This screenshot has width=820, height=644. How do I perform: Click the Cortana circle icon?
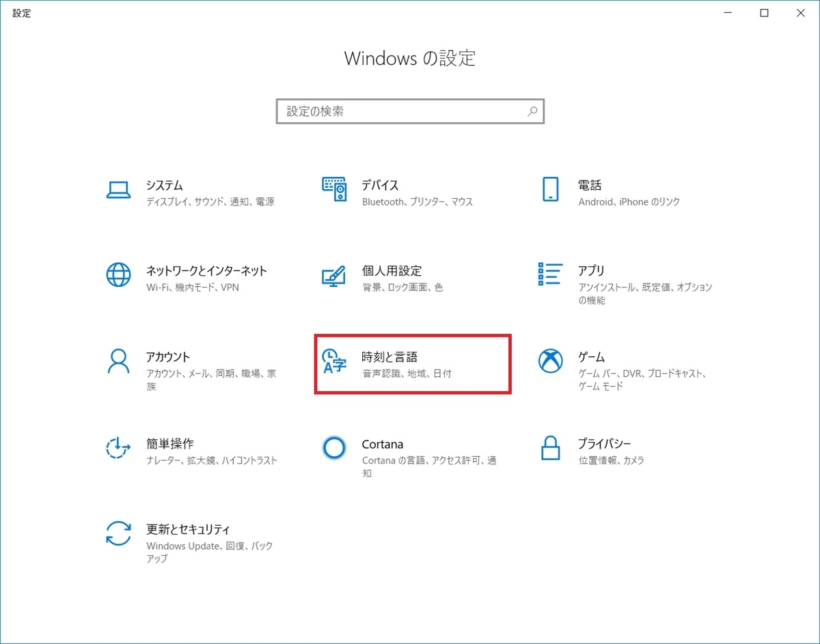334,447
